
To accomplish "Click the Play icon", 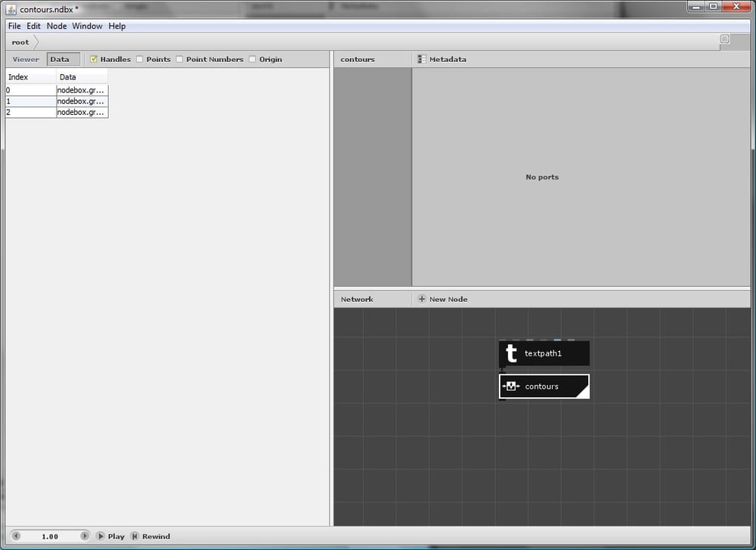I will pyautogui.click(x=101, y=536).
